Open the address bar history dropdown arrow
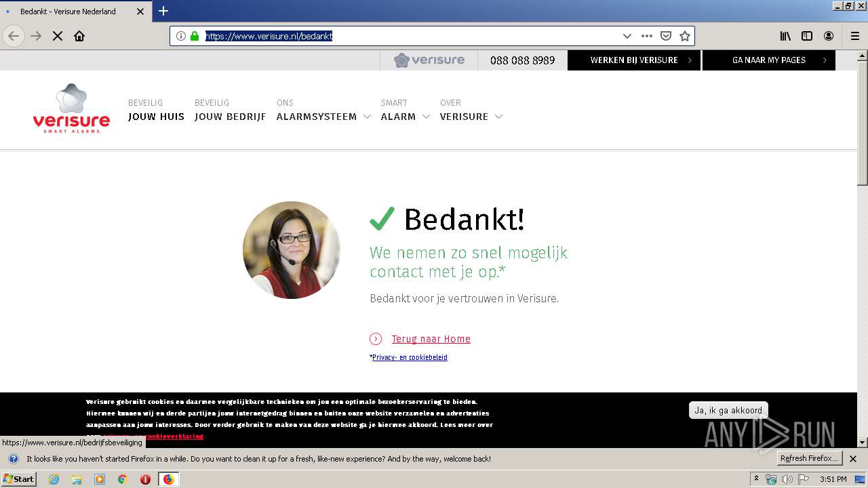This screenshot has height=488, width=868. tap(627, 36)
